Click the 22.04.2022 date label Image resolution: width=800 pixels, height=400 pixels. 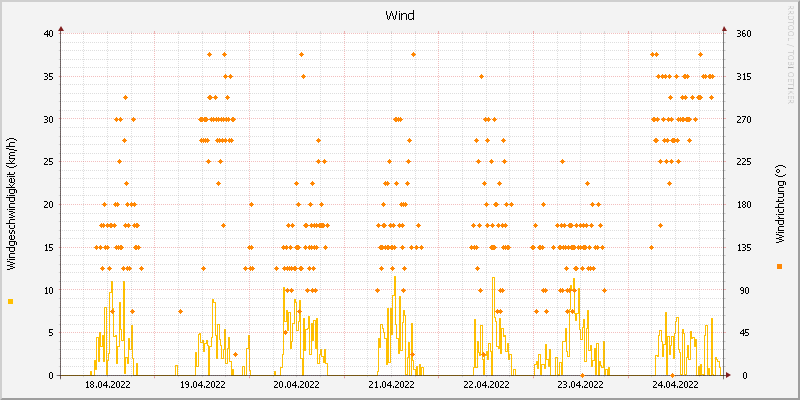486,385
